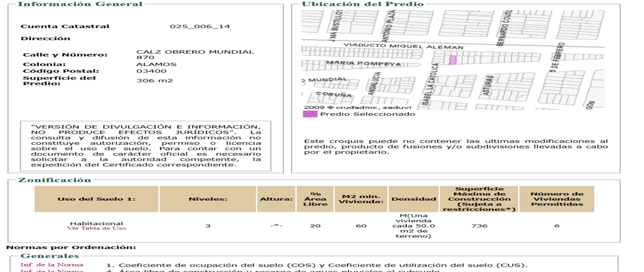Click the Información General section heading

pyautogui.click(x=80, y=4)
